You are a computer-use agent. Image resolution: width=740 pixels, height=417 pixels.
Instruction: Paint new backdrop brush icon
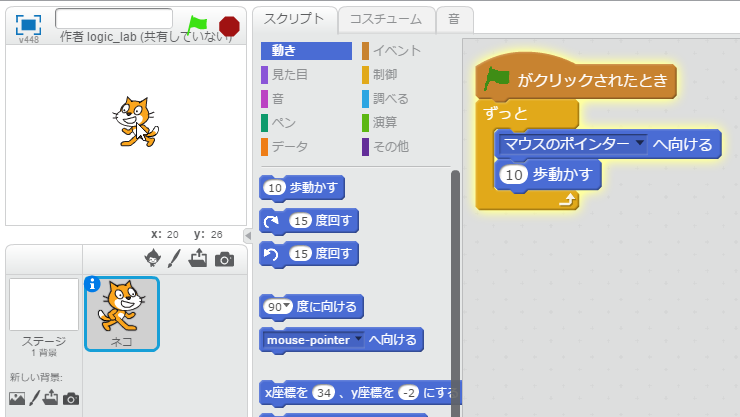(34, 398)
